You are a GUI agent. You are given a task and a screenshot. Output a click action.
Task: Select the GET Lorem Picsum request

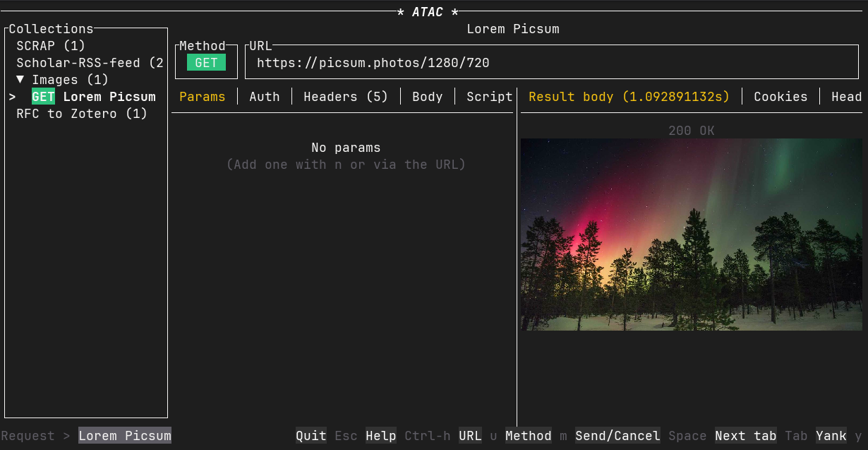click(x=94, y=97)
